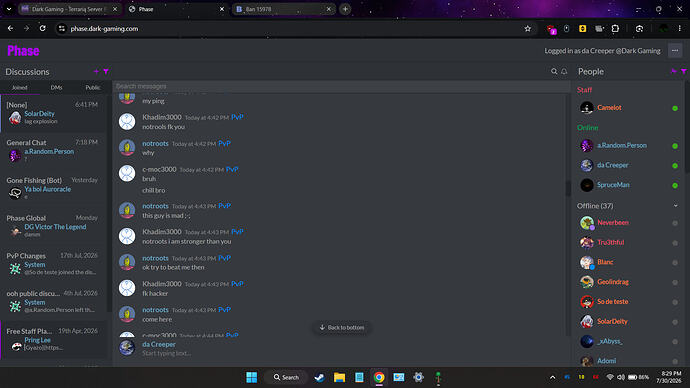Image resolution: width=690 pixels, height=388 pixels.
Task: Click notroots username on 'why' message
Action: tap(155, 143)
